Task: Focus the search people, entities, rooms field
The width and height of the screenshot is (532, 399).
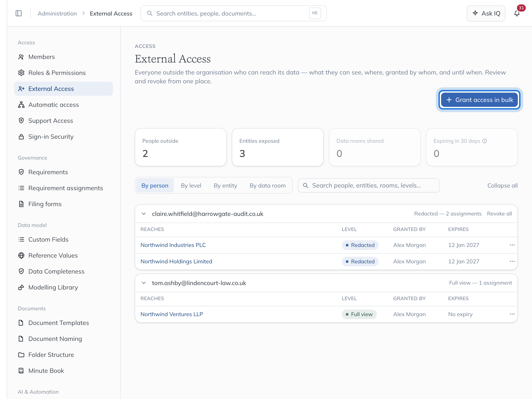Action: pos(369,186)
